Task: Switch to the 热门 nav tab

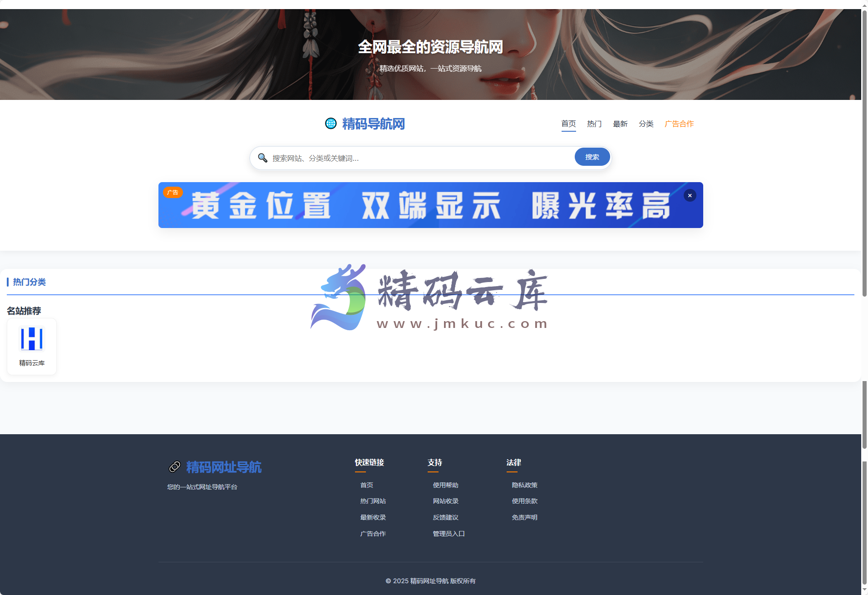Action: point(594,124)
